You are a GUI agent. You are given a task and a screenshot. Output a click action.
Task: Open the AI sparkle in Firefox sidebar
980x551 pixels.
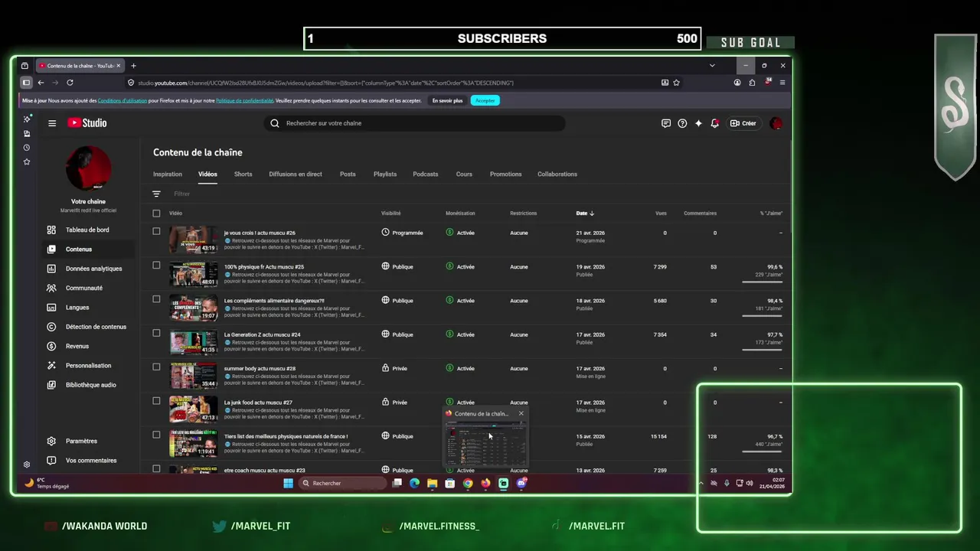coord(27,119)
